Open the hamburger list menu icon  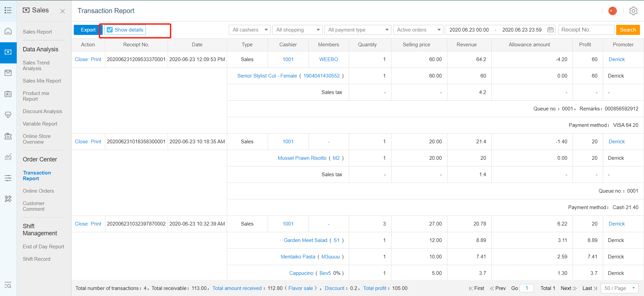point(8,10)
